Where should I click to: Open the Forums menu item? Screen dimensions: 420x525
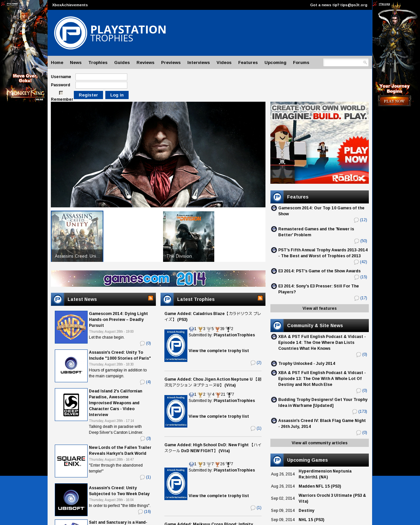coord(301,63)
